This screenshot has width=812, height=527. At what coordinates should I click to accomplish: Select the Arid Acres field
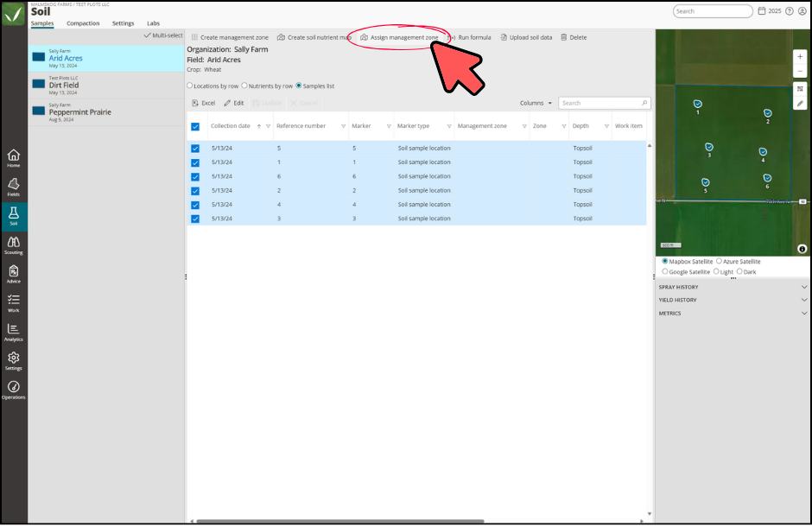(106, 59)
